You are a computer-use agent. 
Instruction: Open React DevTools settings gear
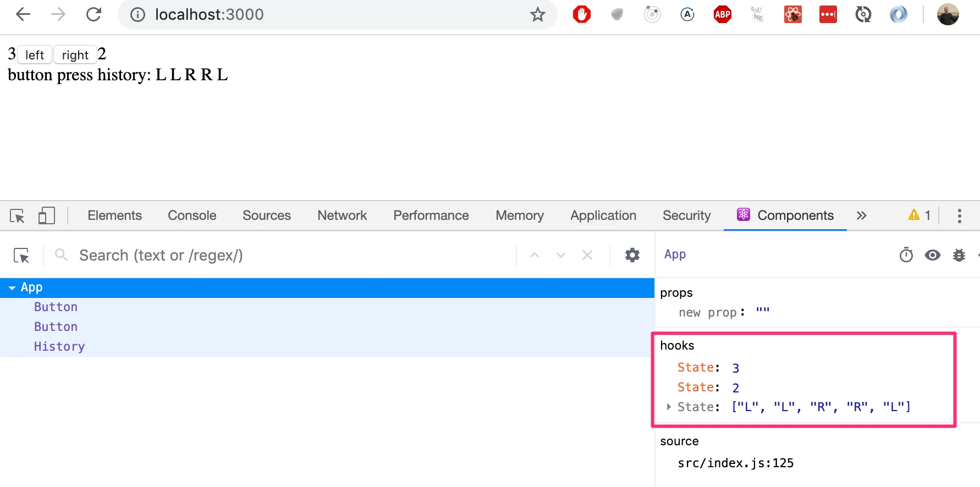click(632, 255)
